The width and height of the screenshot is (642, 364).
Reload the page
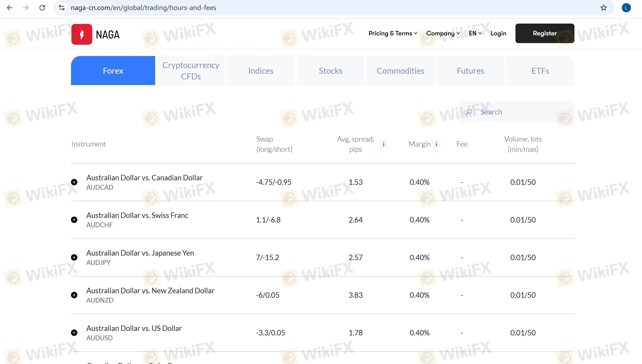point(42,8)
